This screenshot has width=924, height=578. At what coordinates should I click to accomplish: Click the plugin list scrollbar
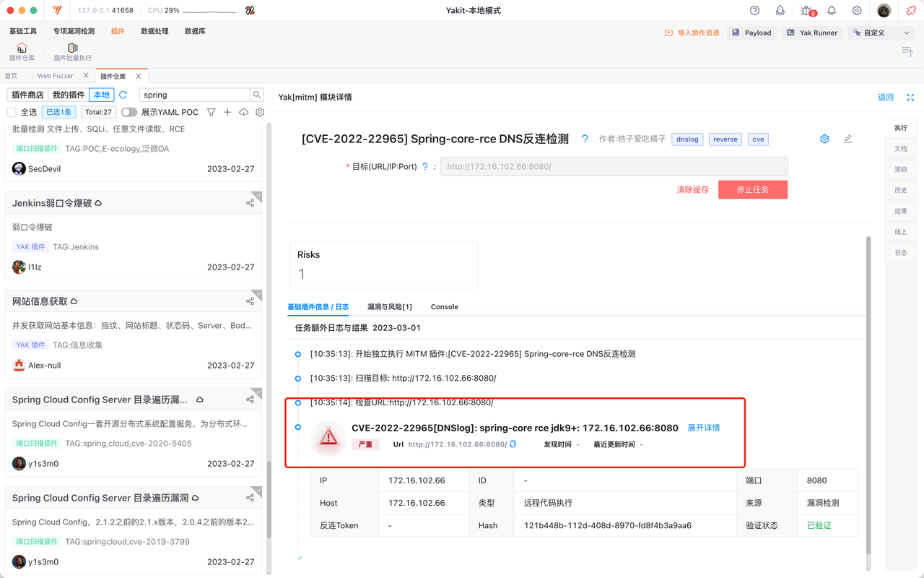[269, 500]
